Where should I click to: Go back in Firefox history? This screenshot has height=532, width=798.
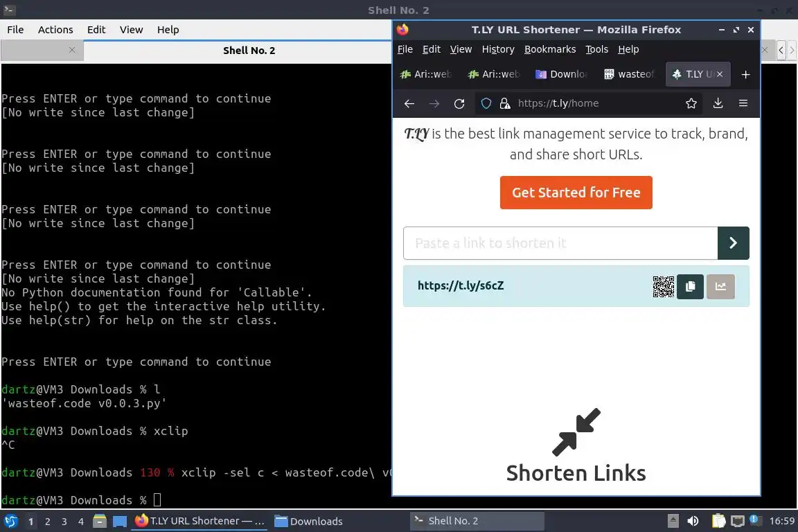pyautogui.click(x=409, y=103)
